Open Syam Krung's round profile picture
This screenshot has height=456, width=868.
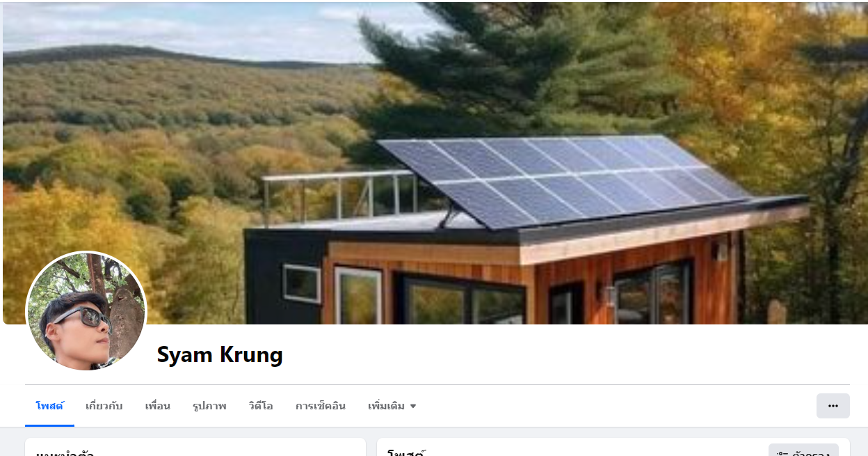pos(86,311)
